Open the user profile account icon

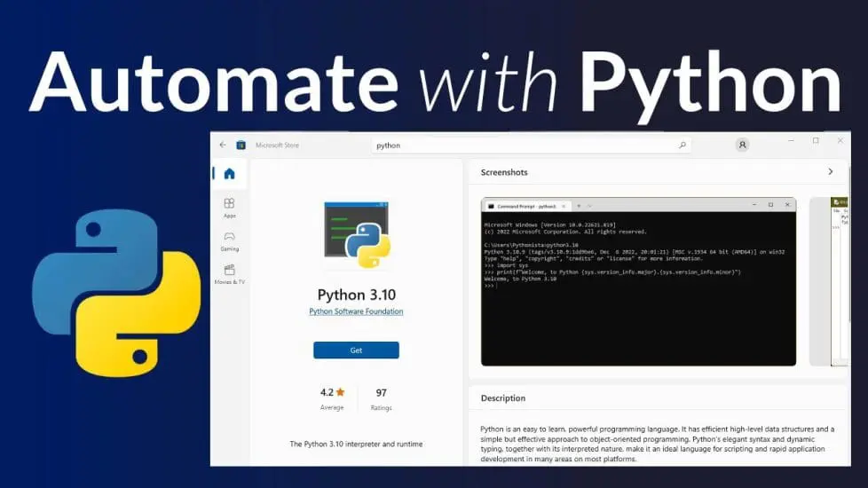742,145
